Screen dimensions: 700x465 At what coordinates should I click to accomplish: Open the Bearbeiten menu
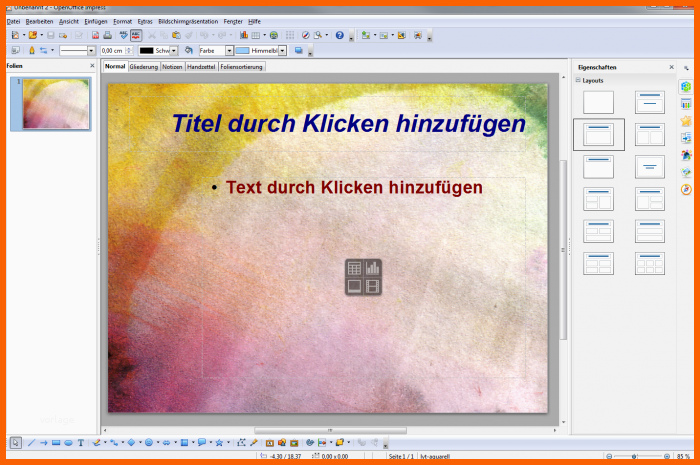coord(39,21)
